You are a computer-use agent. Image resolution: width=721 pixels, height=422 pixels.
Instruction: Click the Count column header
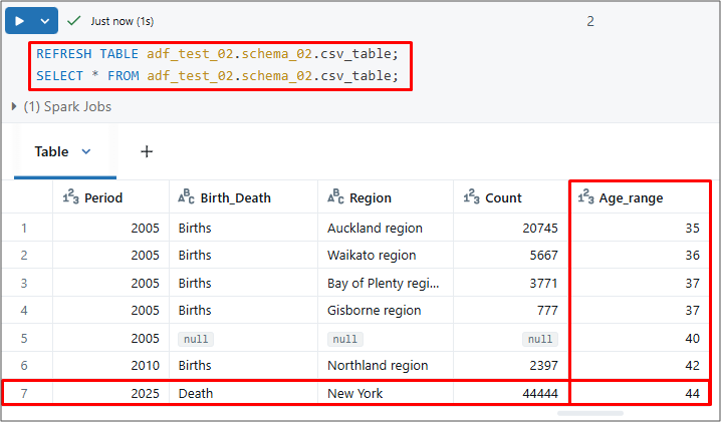tap(504, 198)
